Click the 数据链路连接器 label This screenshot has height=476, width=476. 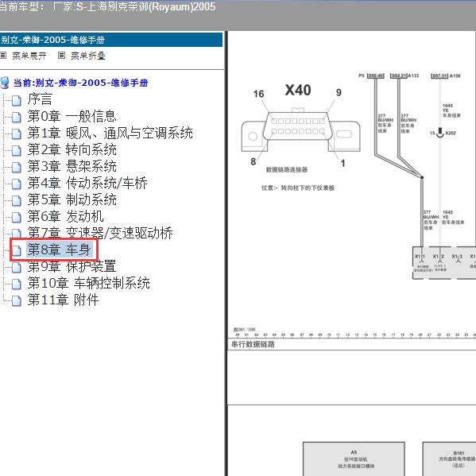[287, 169]
